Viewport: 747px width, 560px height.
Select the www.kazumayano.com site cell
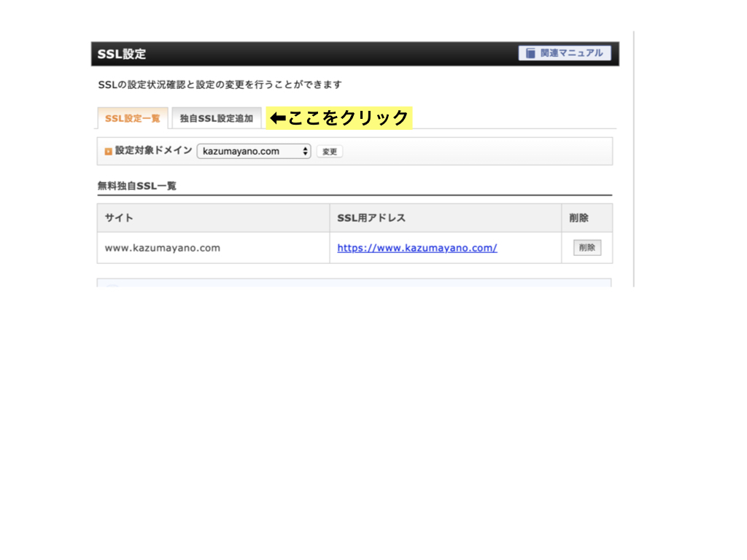(x=214, y=248)
